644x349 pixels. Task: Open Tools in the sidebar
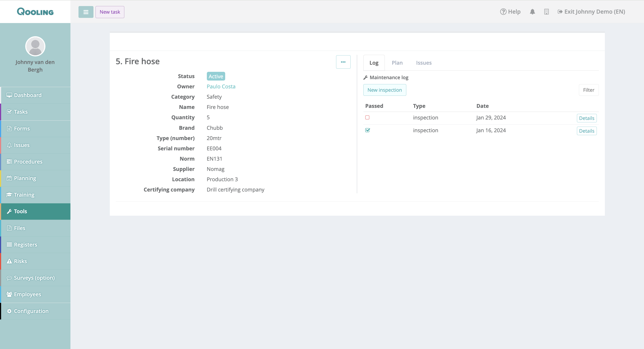click(21, 211)
